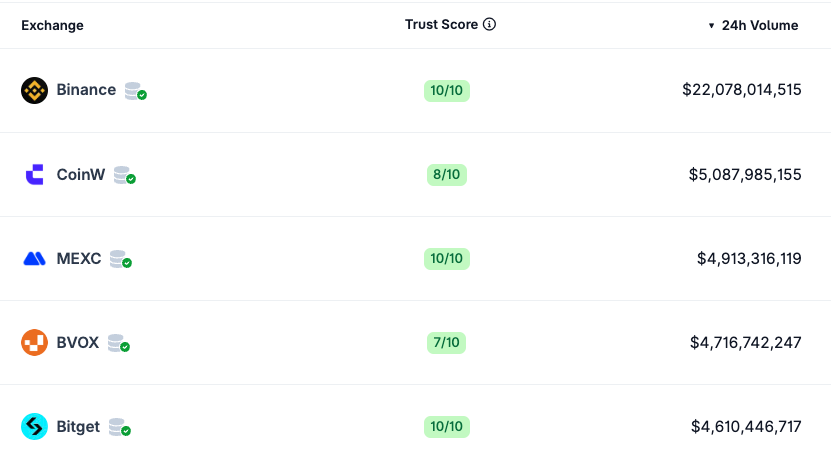The image size is (831, 466).
Task: Click the Binance logo icon
Action: (x=34, y=91)
